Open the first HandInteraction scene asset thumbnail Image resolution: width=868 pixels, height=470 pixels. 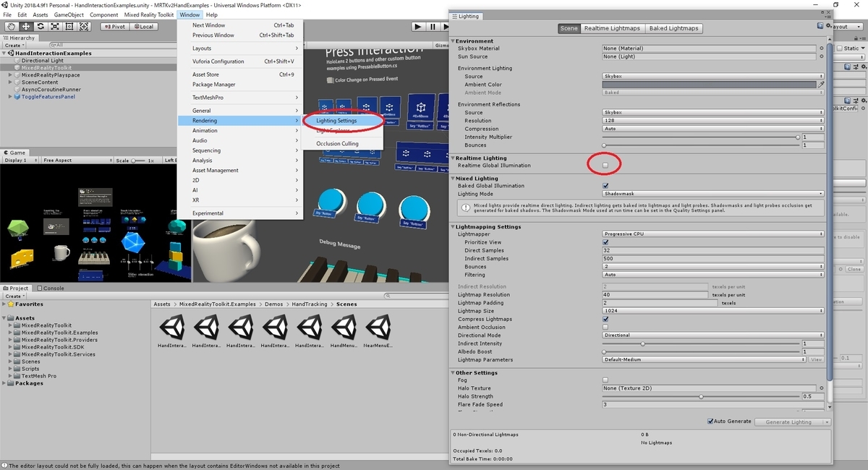tap(171, 328)
